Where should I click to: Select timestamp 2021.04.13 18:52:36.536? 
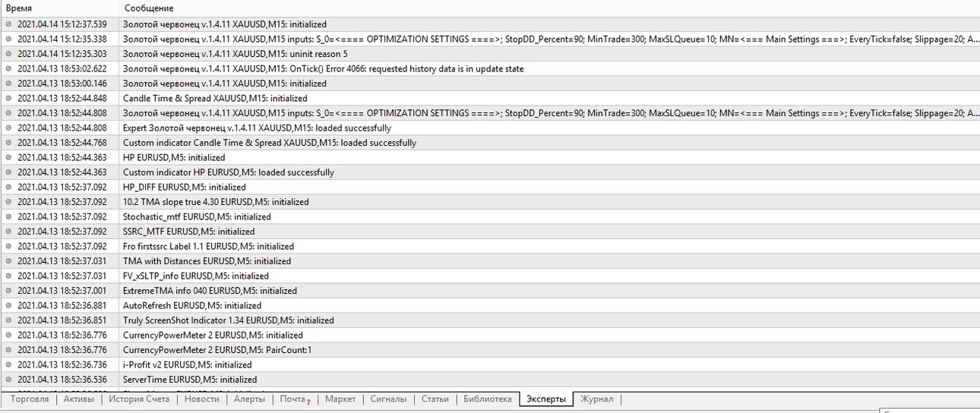(x=62, y=379)
